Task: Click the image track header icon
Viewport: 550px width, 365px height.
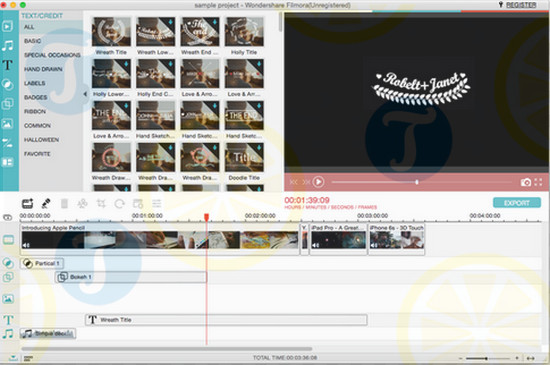Action: click(8, 299)
